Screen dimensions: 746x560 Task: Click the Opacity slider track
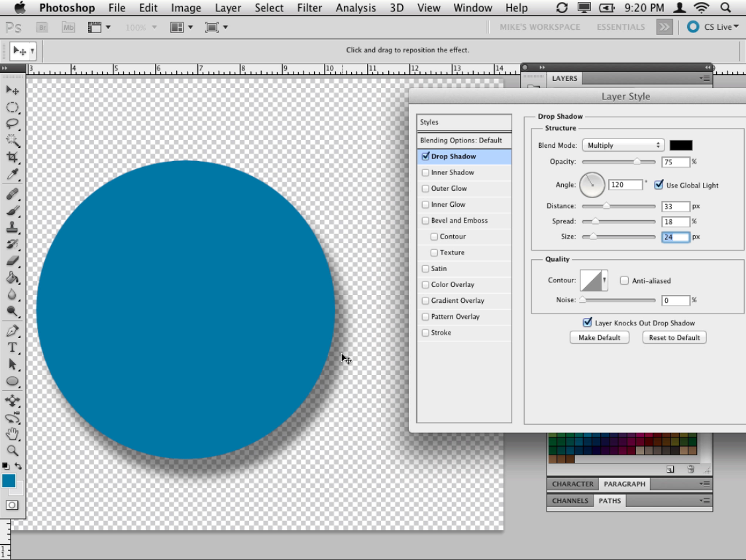coord(619,162)
